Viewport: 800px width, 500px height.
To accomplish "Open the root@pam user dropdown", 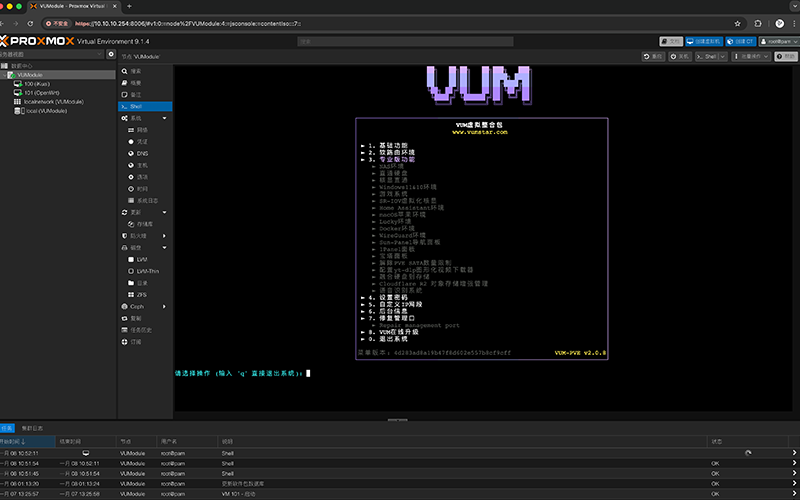I will click(779, 41).
